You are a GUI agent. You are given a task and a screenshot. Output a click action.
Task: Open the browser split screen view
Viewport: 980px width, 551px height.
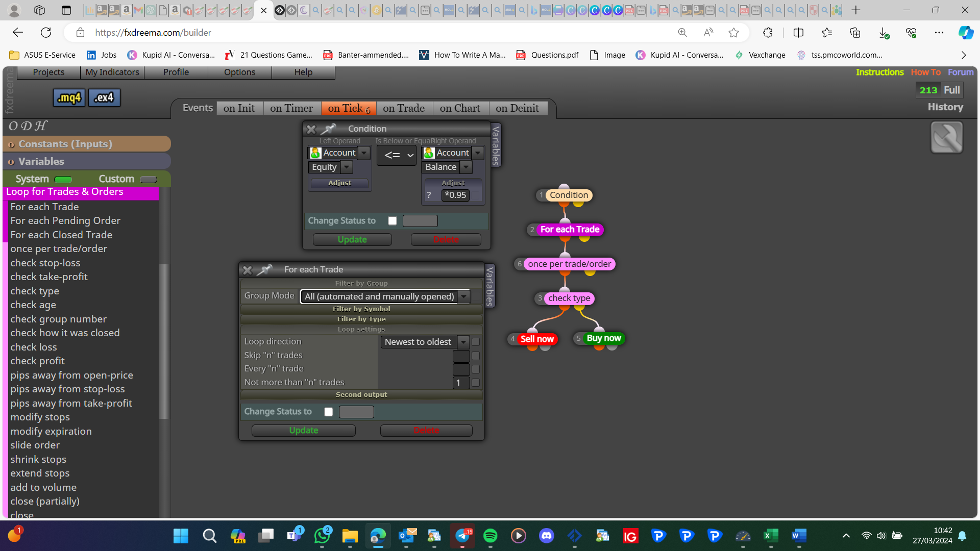(798, 33)
